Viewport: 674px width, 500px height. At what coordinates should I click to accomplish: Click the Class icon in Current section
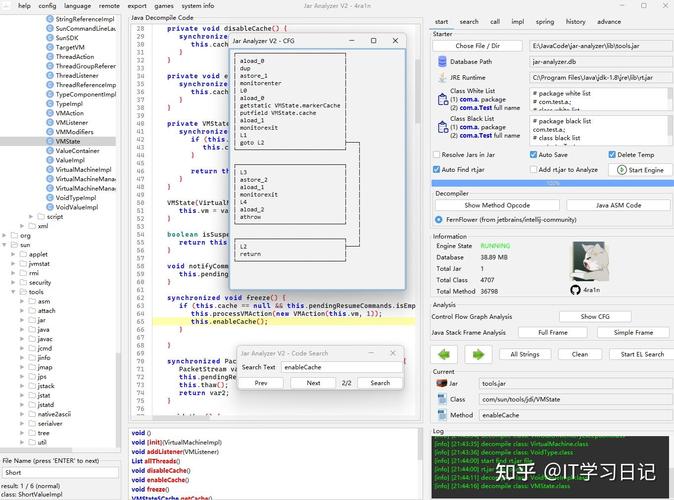[442, 399]
